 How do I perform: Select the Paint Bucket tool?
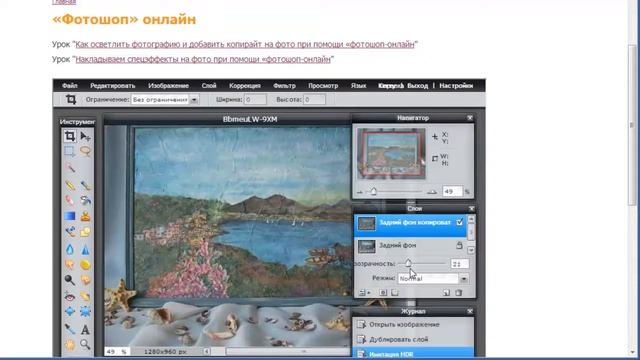tap(85, 200)
